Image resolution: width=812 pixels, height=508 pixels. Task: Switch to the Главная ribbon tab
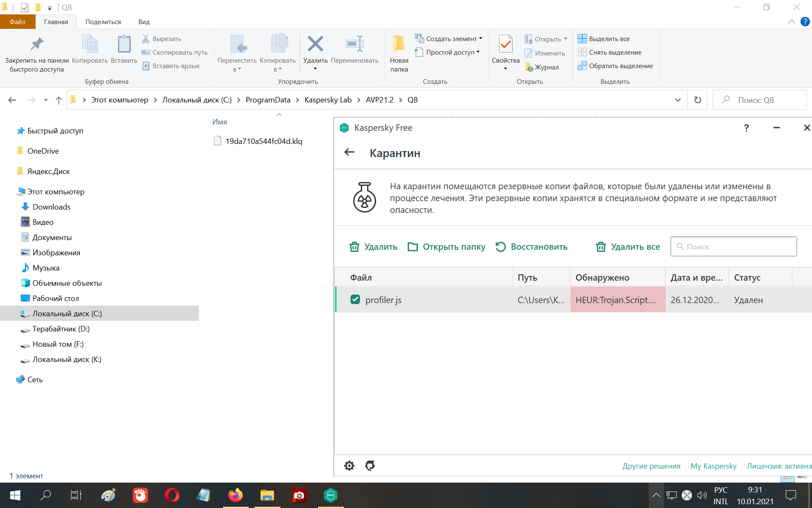(56, 22)
